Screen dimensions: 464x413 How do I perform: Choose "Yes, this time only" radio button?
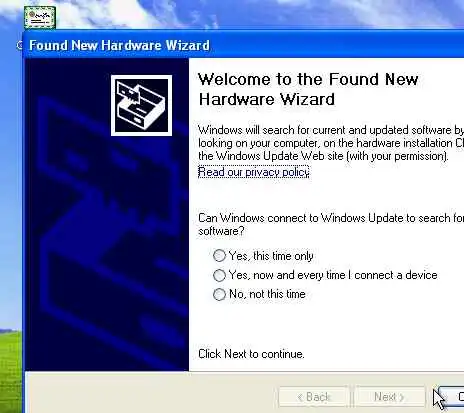(219, 256)
